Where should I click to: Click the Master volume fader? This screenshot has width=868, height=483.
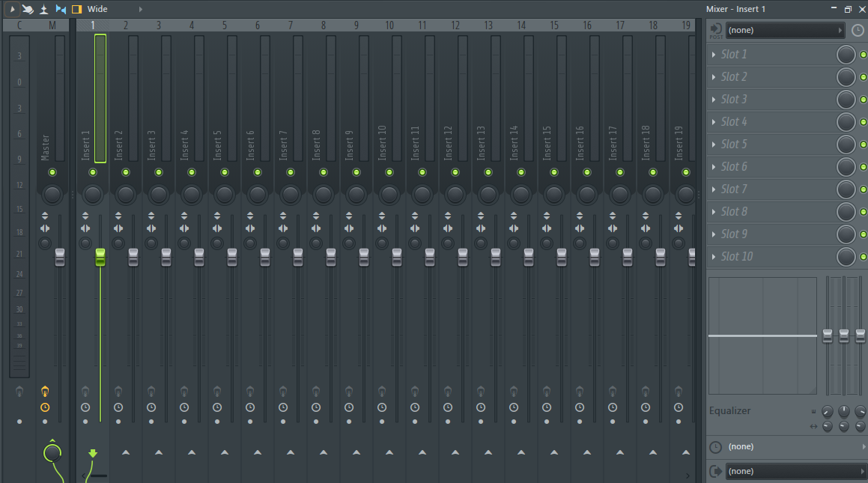coord(60,257)
